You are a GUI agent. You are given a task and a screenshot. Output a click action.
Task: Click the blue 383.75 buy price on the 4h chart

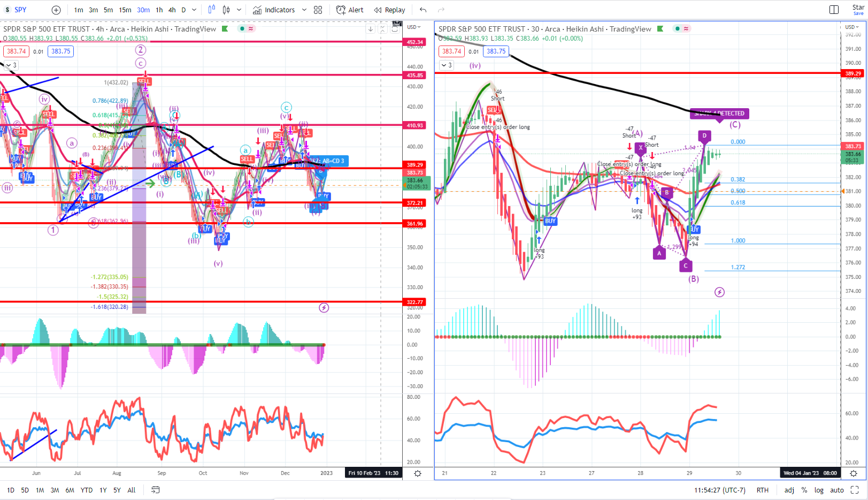coord(60,51)
